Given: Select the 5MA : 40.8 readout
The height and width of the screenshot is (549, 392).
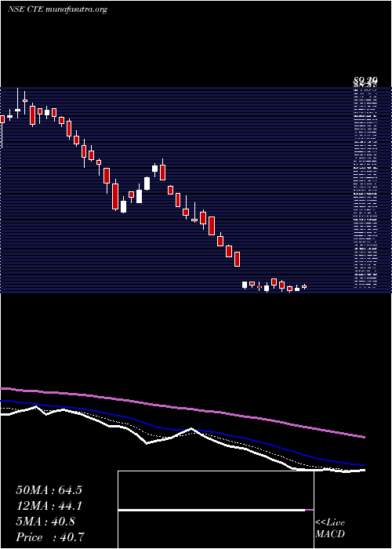Looking at the screenshot, I should 45,522.
